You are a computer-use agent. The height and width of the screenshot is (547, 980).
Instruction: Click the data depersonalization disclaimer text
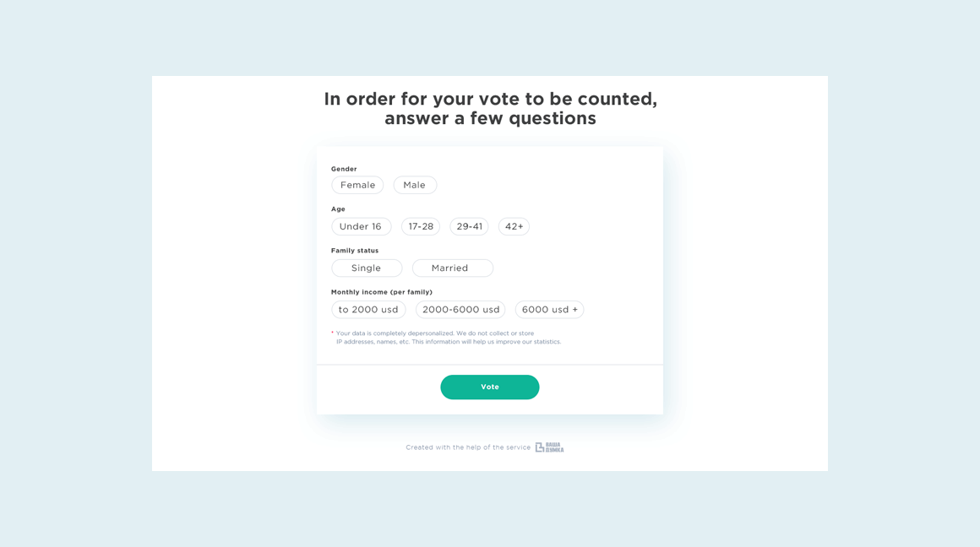point(446,338)
